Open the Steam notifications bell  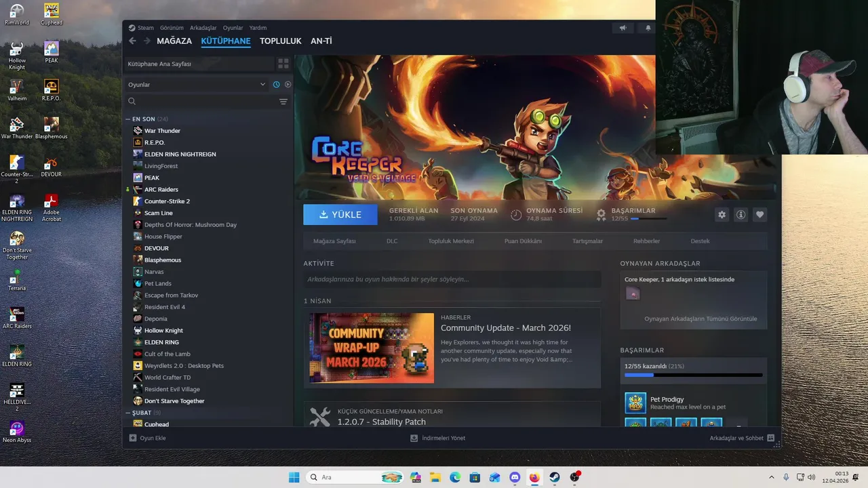click(x=648, y=28)
